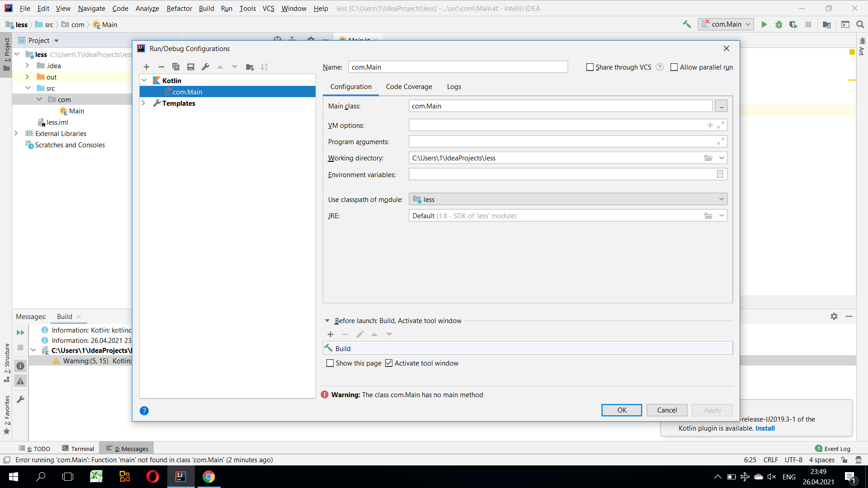Open the TODO tool window tab
Screen dimensions: 868x488
pos(35,449)
